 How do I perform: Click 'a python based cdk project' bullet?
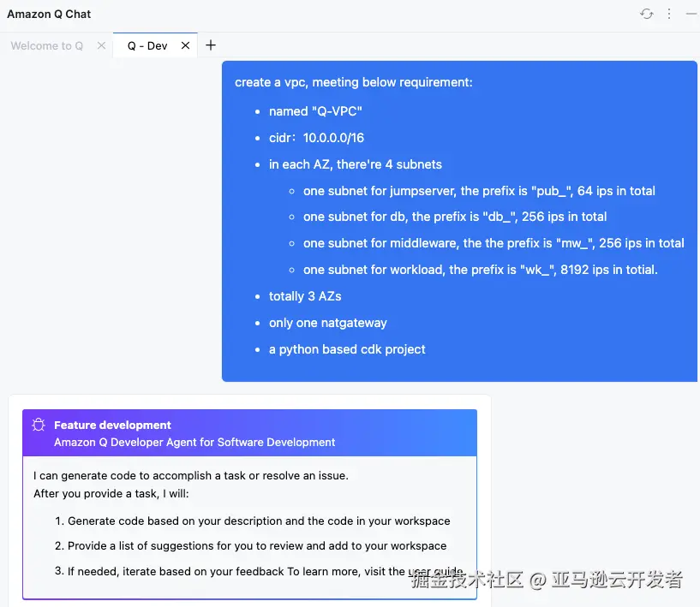347,349
